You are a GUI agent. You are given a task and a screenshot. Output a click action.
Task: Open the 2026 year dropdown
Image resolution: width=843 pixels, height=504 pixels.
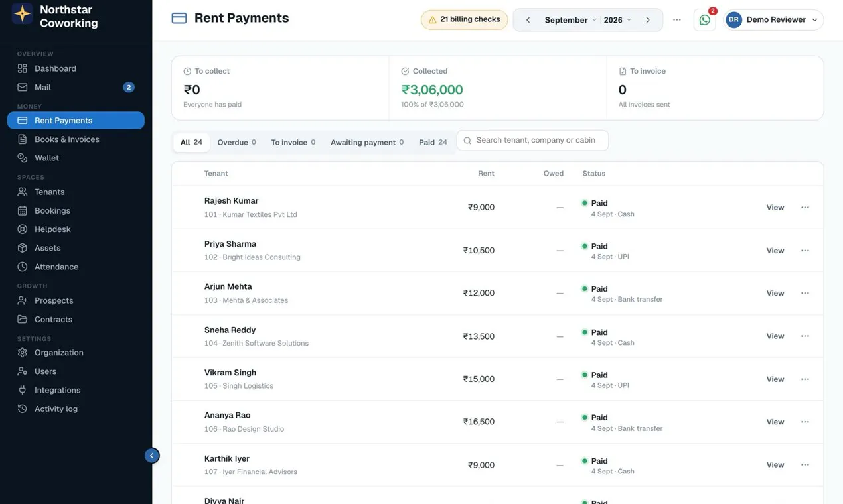tap(617, 20)
